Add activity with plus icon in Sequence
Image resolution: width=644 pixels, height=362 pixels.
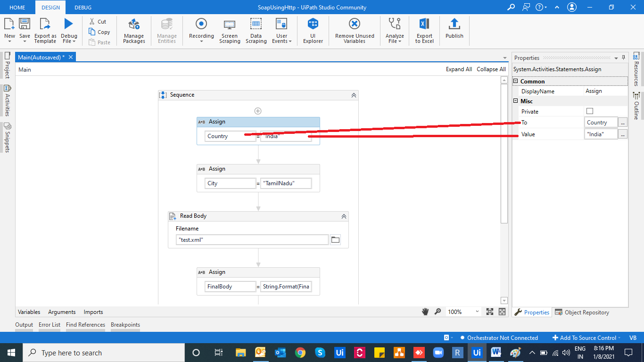click(x=258, y=111)
